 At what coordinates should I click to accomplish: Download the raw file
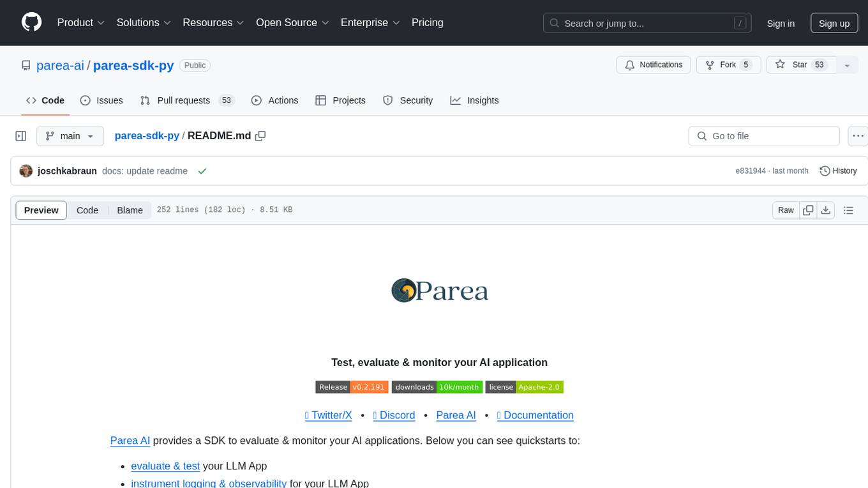(826, 210)
